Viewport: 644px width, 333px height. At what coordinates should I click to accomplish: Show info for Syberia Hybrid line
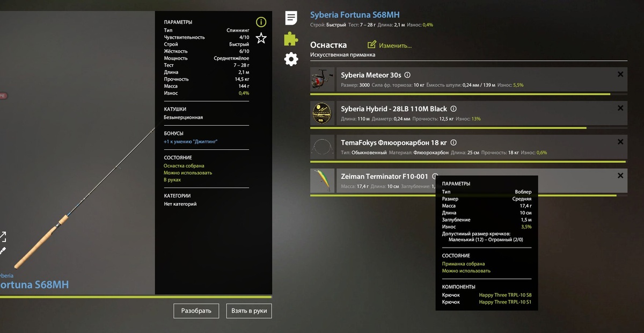(453, 109)
